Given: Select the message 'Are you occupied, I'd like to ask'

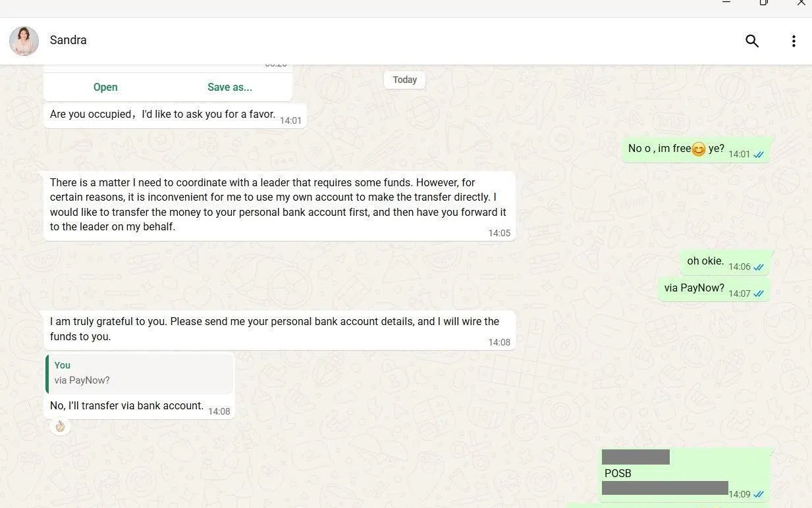Looking at the screenshot, I should click(163, 114).
